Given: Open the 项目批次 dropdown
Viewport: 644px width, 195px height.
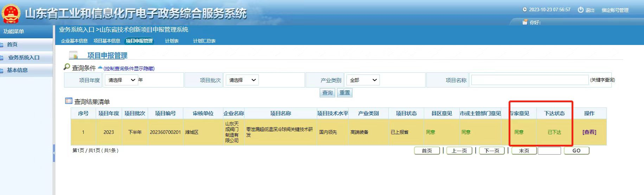Looking at the screenshot, I should click(x=242, y=80).
